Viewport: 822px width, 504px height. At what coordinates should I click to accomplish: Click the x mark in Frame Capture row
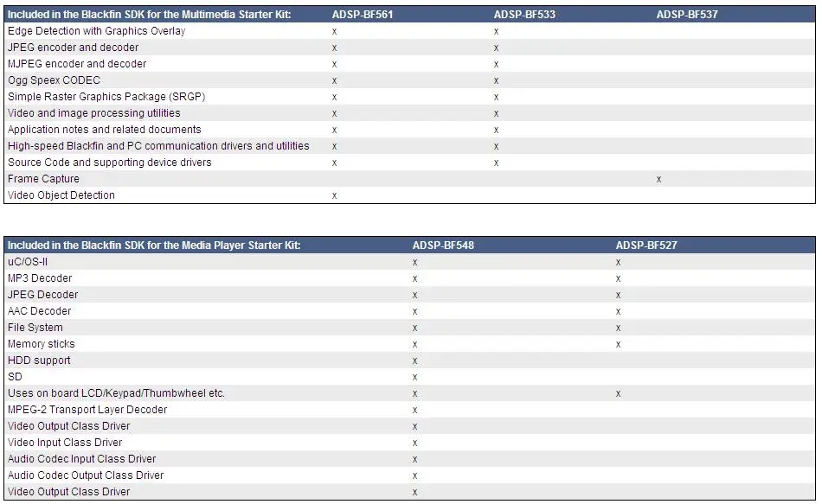(659, 179)
